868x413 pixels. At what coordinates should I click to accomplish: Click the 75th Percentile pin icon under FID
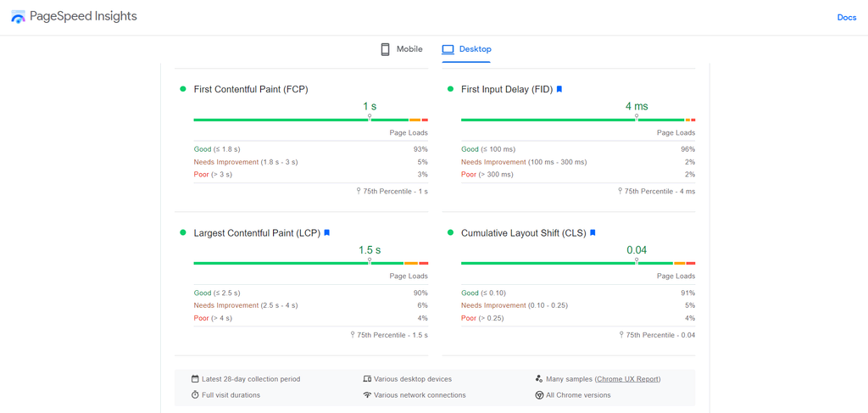coord(620,192)
